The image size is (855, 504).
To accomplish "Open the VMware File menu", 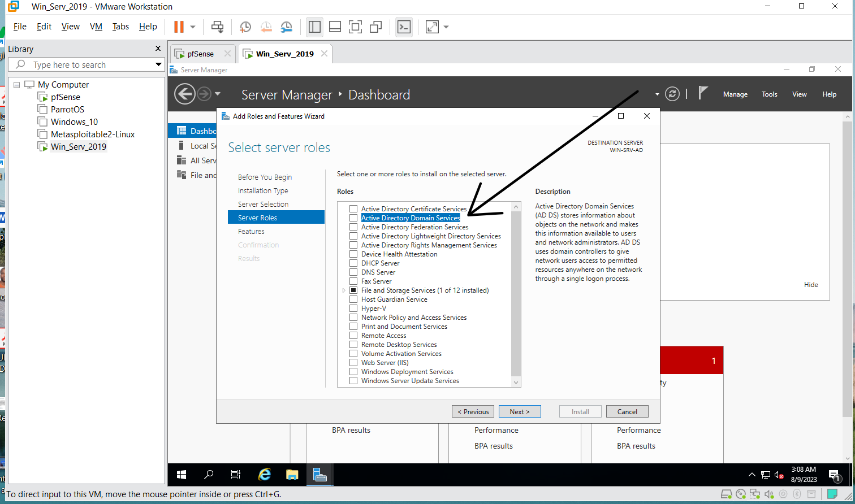I will pos(20,27).
